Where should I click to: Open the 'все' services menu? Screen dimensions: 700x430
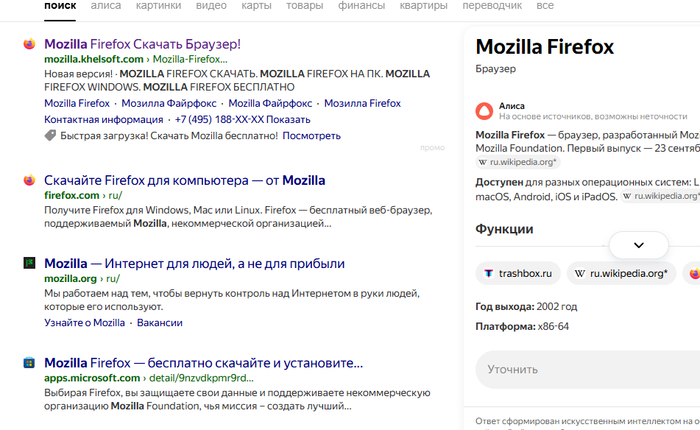click(x=545, y=6)
